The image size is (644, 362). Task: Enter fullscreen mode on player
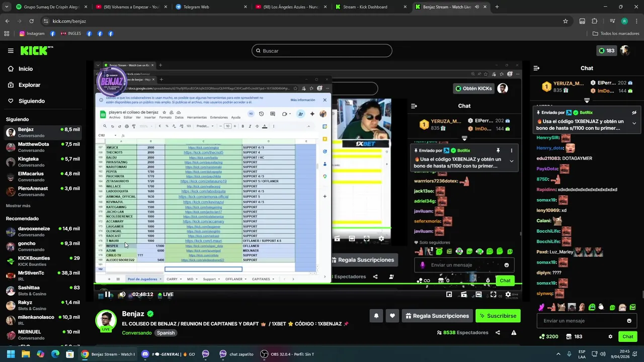(x=494, y=295)
